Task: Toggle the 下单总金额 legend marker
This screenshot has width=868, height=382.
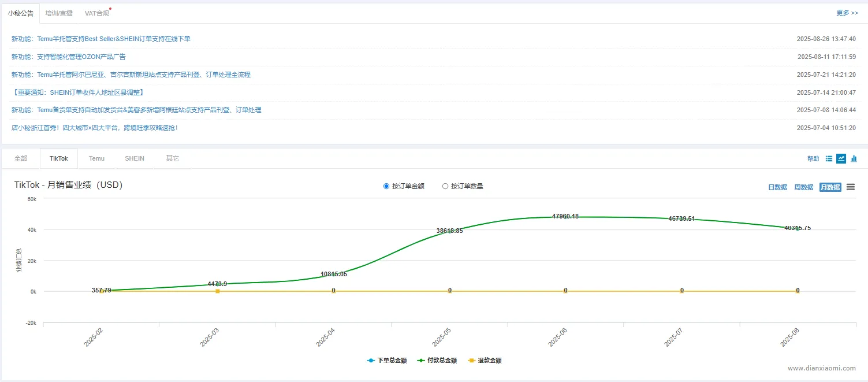Action: pos(371,361)
